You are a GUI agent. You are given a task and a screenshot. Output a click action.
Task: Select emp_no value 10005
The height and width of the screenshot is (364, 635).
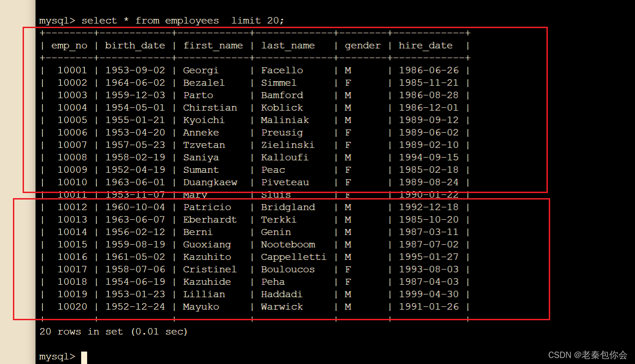click(72, 120)
